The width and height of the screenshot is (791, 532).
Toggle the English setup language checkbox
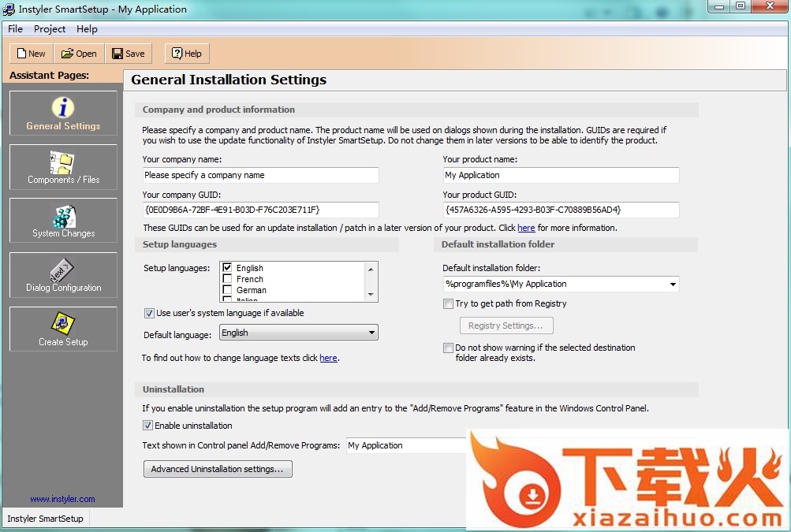(x=227, y=268)
